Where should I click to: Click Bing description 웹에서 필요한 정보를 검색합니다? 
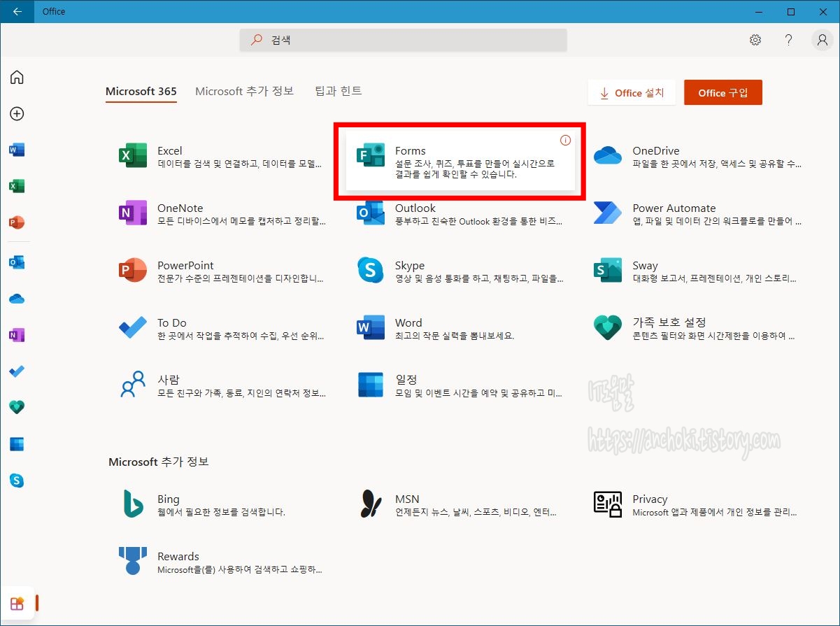221,512
